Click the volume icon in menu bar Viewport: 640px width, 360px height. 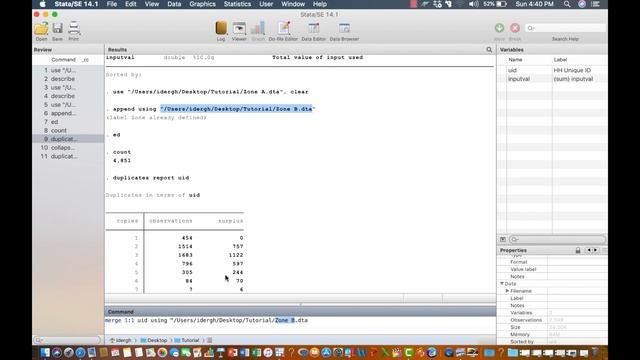point(473,4)
